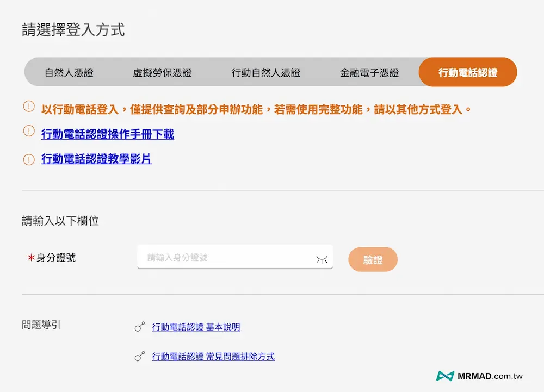Image resolution: width=544 pixels, height=392 pixels.
Task: Click link icon beside 常見問題排除方式
Action: tap(139, 356)
